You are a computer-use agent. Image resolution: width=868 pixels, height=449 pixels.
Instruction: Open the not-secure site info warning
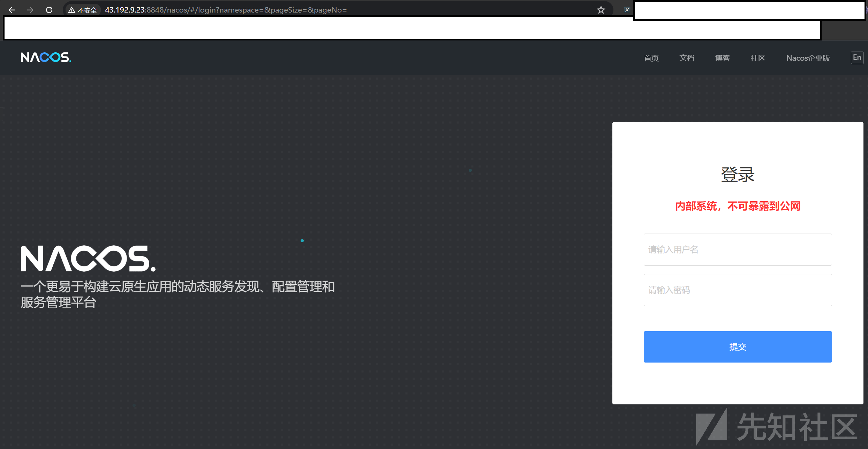click(x=83, y=10)
